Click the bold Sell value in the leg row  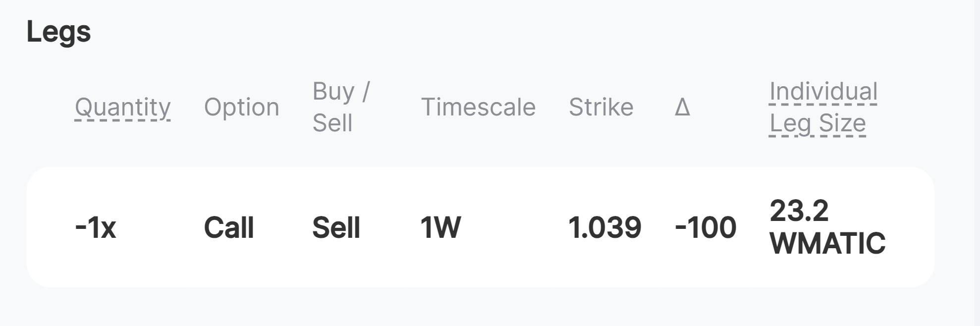click(x=335, y=227)
